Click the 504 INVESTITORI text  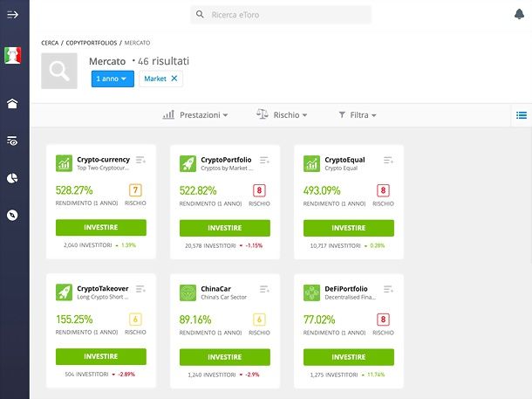(86, 375)
